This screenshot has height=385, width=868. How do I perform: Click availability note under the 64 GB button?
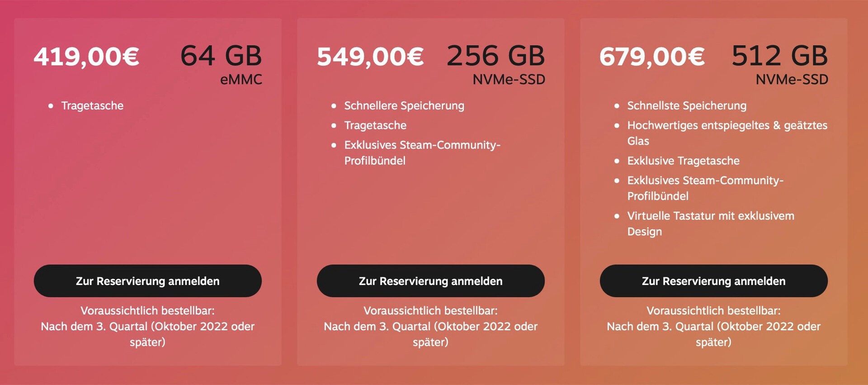coord(147,326)
